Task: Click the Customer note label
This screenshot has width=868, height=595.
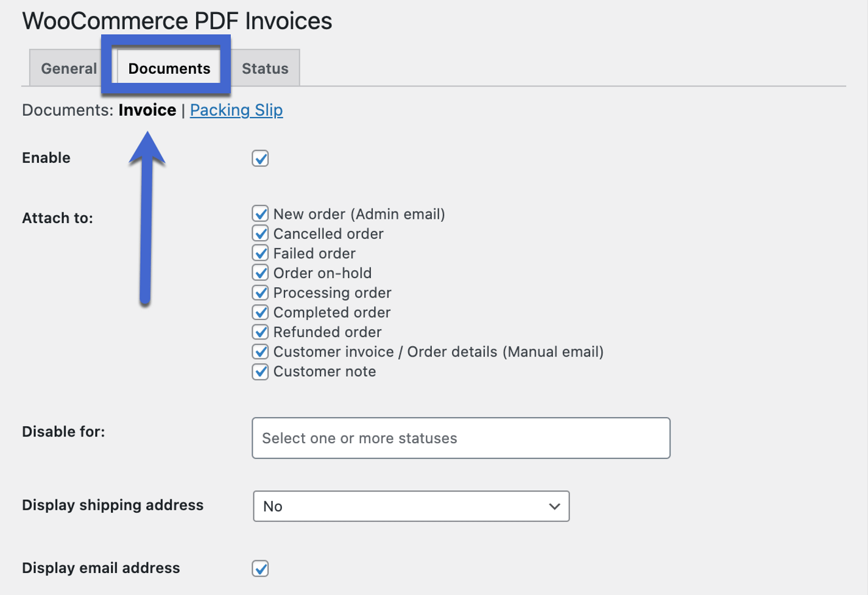Action: tap(325, 371)
